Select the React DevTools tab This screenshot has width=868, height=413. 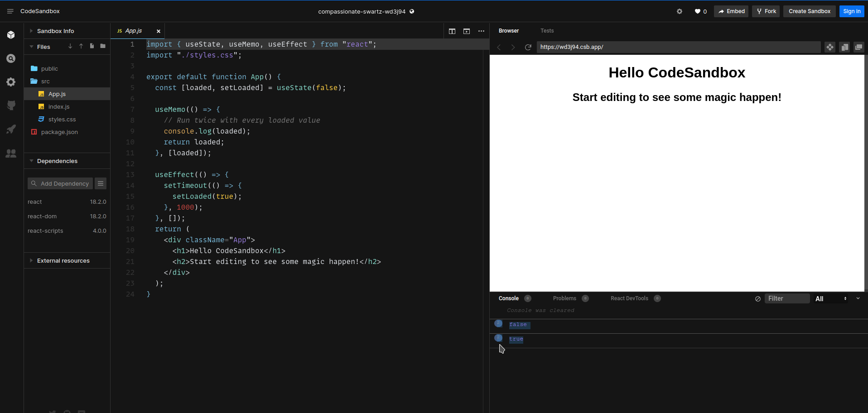pyautogui.click(x=636, y=298)
